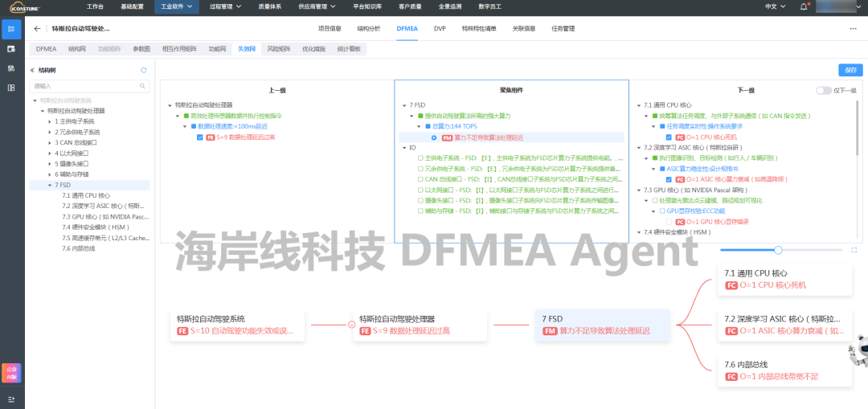
Task: Open the 数字员工 menu item
Action: coord(490,6)
